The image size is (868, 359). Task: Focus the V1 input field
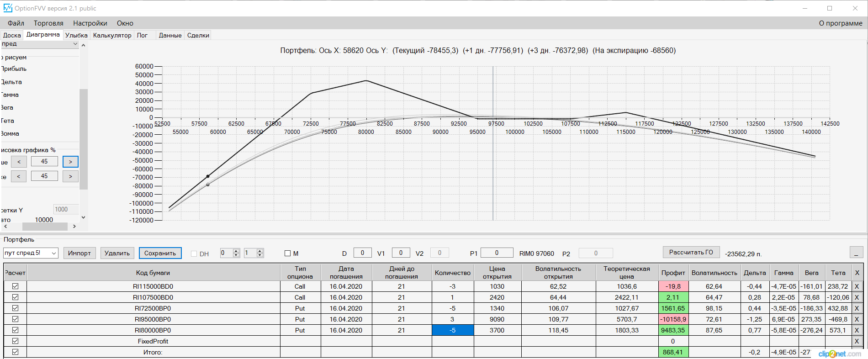point(401,253)
